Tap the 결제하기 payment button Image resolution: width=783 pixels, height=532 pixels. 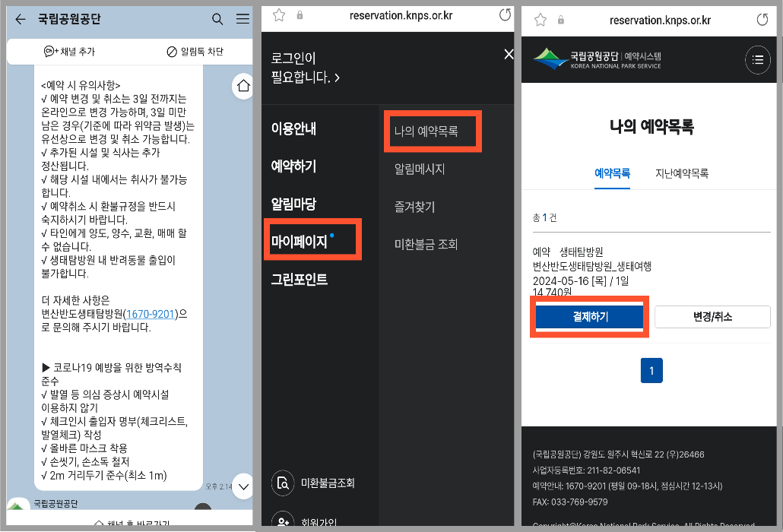click(590, 317)
